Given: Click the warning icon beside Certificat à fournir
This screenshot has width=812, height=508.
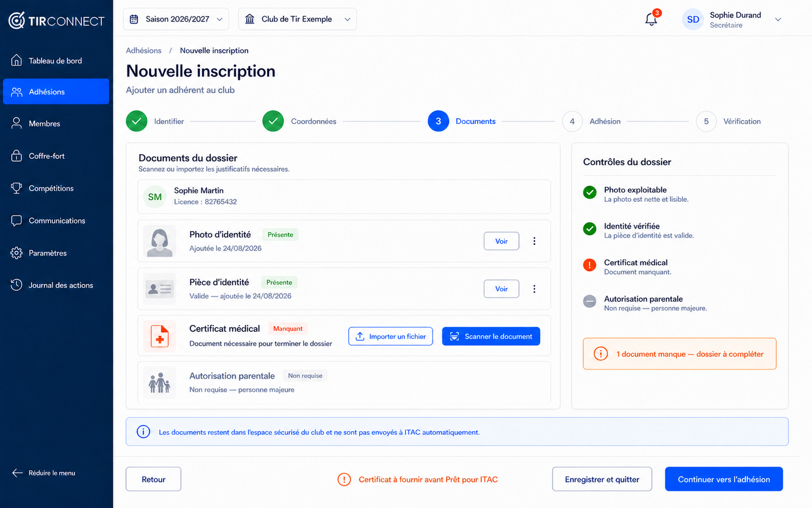Looking at the screenshot, I should pyautogui.click(x=344, y=479).
